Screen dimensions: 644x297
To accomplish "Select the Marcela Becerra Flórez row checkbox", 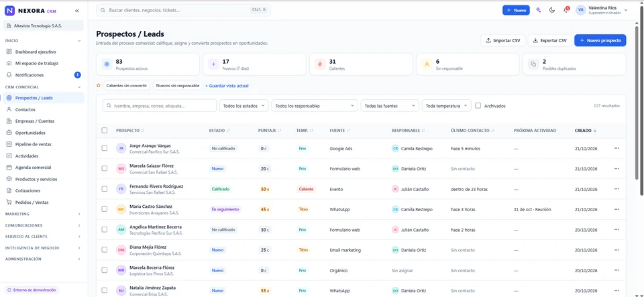I will 105,270.
